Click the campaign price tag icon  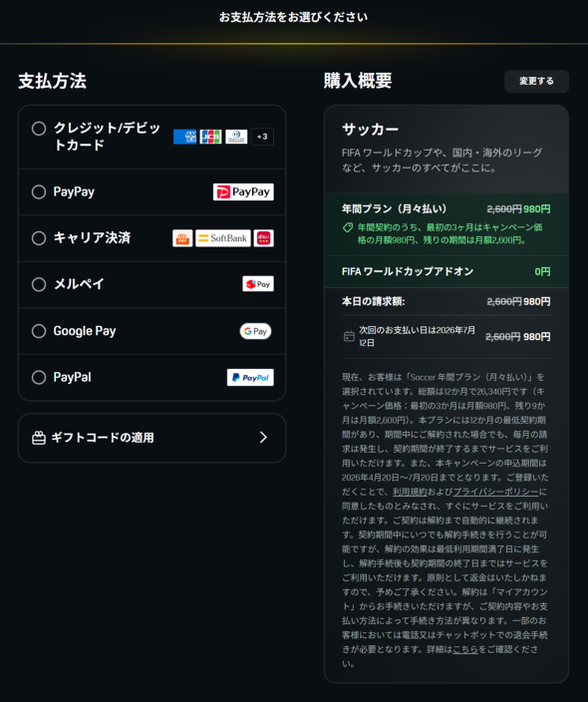click(x=348, y=227)
